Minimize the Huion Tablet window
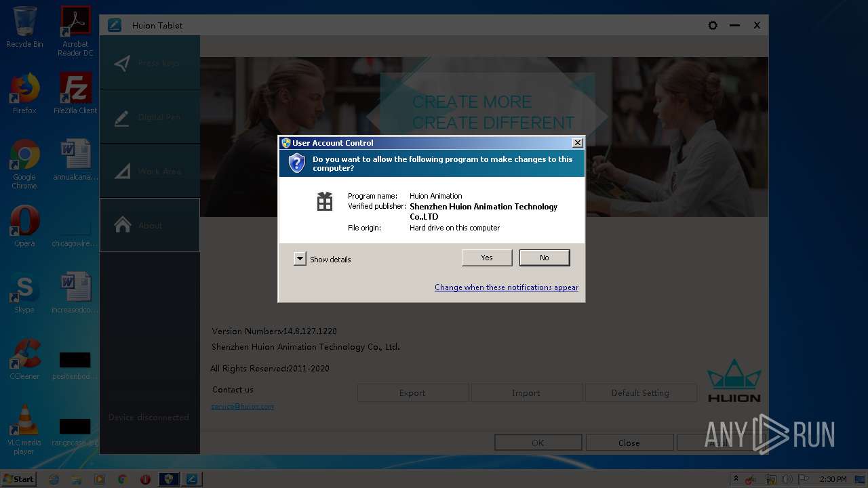 [734, 25]
